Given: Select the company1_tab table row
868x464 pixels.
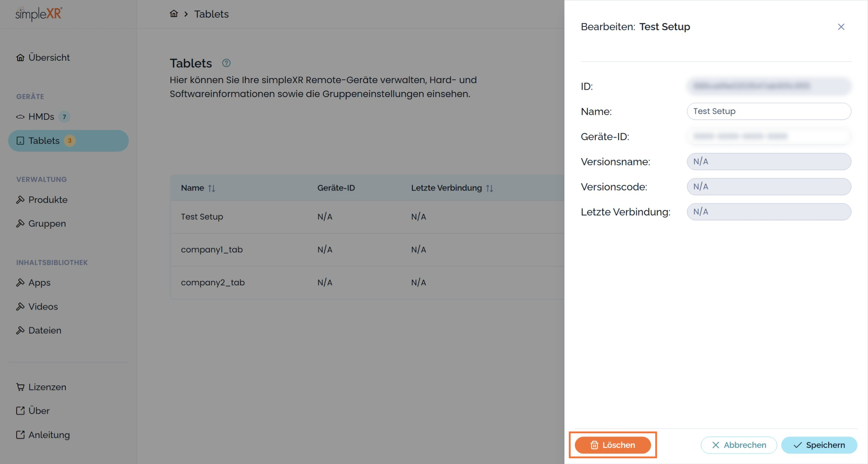Looking at the screenshot, I should (x=212, y=250).
